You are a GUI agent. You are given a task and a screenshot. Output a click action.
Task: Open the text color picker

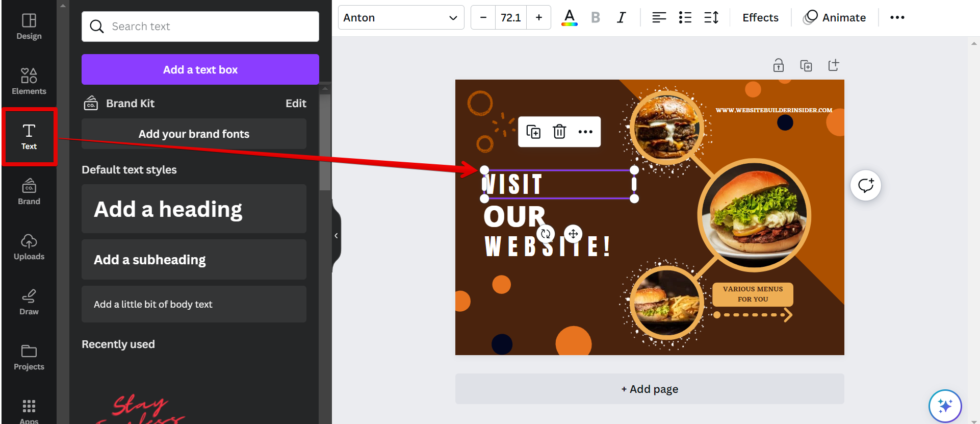point(569,18)
